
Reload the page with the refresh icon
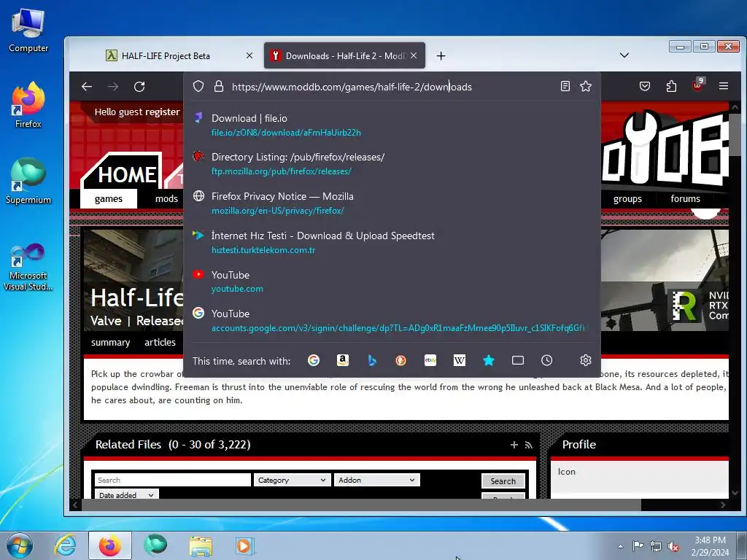pos(139,87)
